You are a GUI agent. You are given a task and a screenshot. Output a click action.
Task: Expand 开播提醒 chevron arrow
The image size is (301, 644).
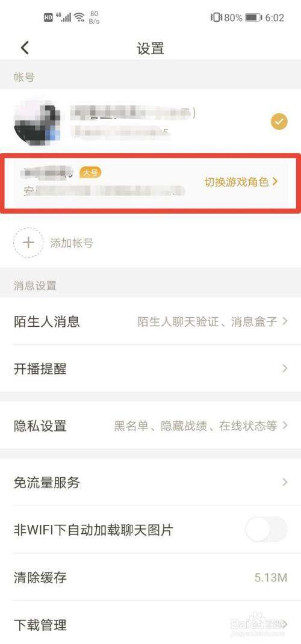tap(285, 369)
